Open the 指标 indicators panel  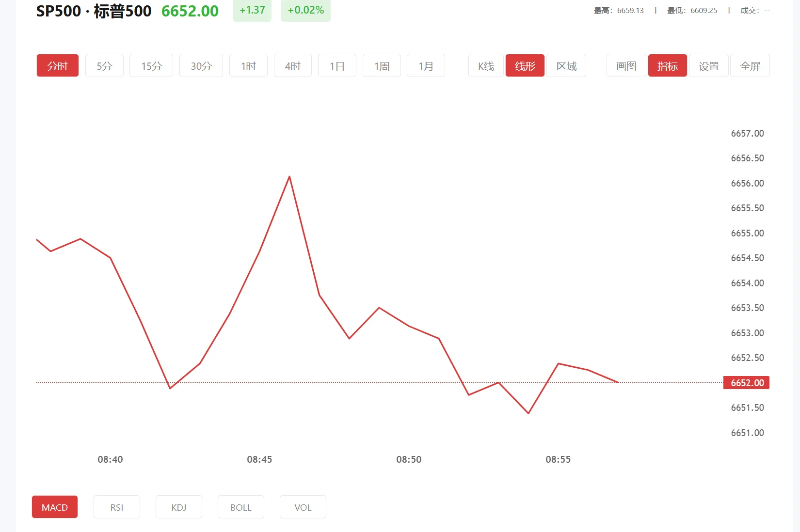pos(667,65)
